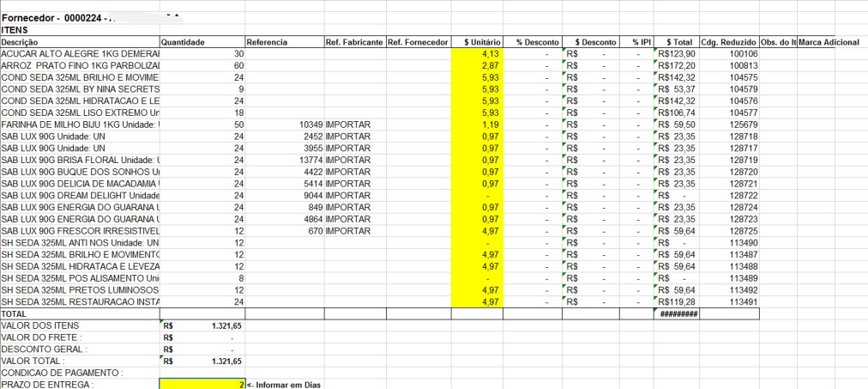Screen dimensions: 868x389
Task: Select reference number 13774 cell
Action: coord(285,160)
